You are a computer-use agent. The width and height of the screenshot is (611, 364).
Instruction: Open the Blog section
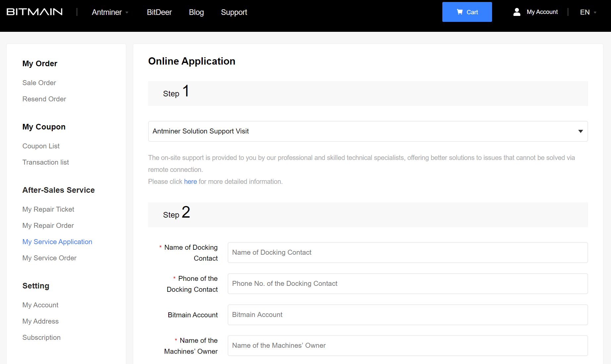pos(196,12)
